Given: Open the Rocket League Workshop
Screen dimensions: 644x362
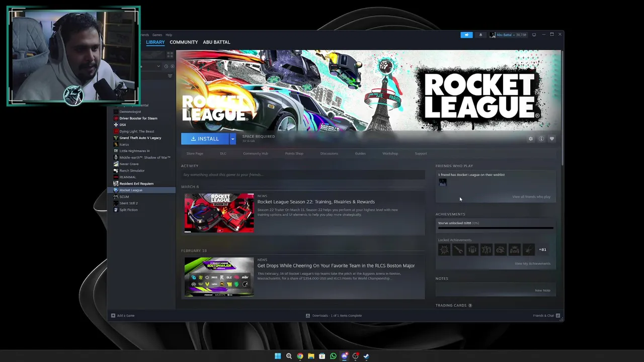Looking at the screenshot, I should click(390, 153).
